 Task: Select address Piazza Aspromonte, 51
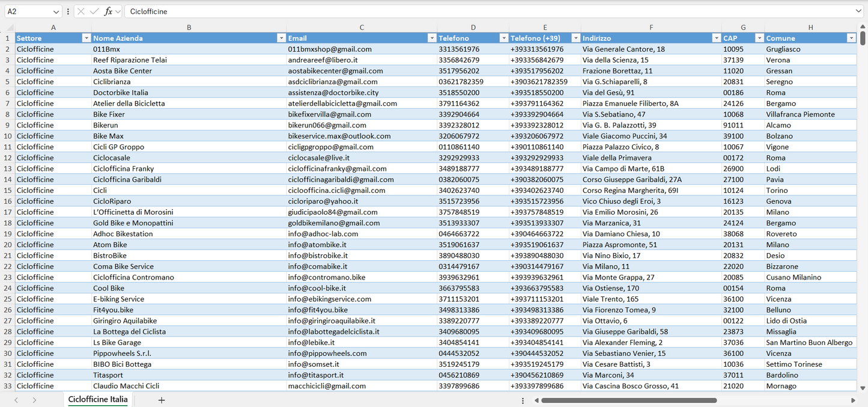[651, 245]
